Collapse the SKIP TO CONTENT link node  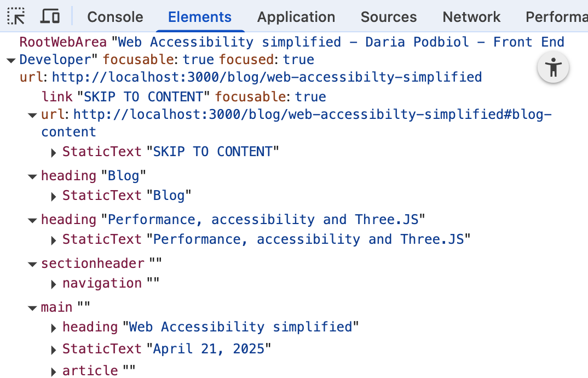tap(32, 114)
